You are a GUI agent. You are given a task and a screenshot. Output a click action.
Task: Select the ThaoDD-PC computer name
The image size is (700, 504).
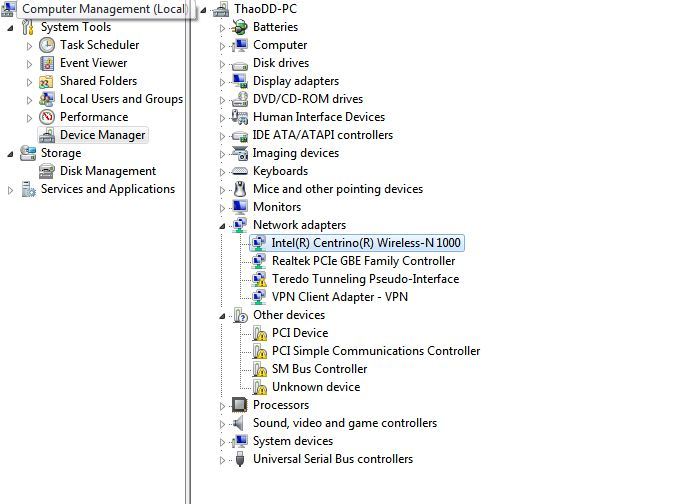(x=265, y=9)
